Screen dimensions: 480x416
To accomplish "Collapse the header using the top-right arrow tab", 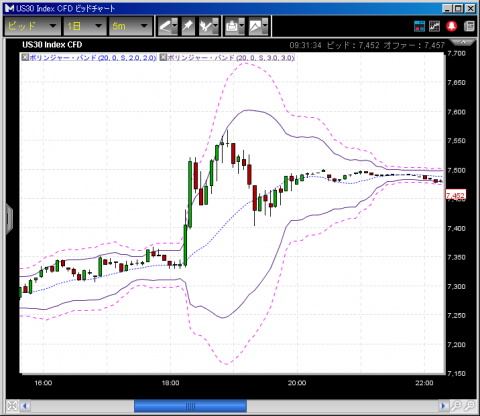I will tap(463, 42).
